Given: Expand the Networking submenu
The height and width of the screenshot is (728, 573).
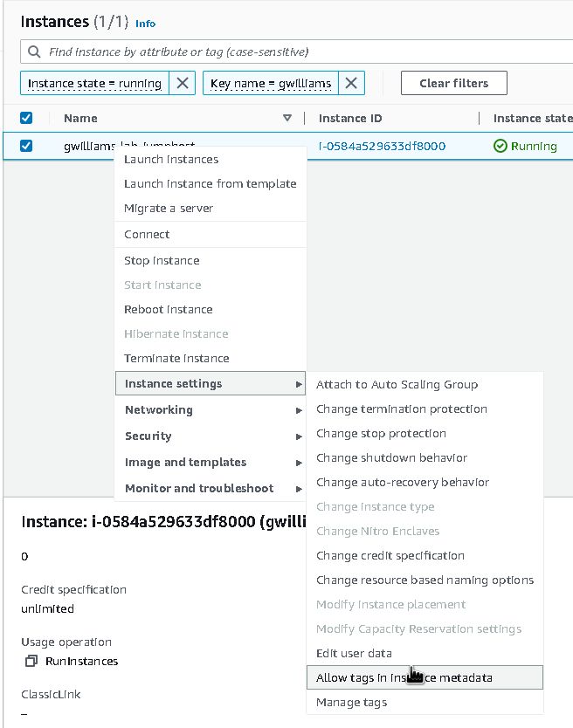Looking at the screenshot, I should coord(210,410).
